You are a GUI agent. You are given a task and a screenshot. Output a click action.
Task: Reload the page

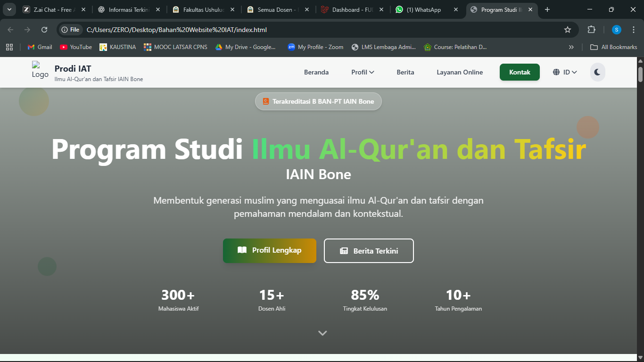pos(44,30)
